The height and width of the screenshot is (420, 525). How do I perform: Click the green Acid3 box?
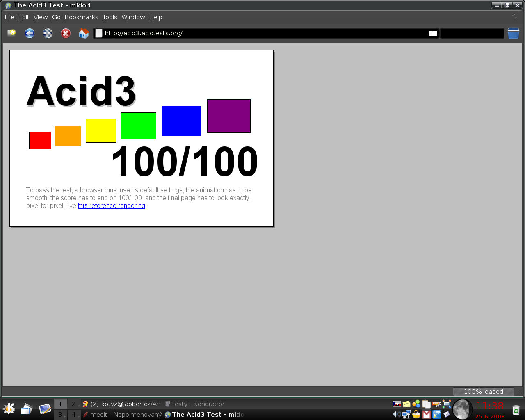pos(139,126)
